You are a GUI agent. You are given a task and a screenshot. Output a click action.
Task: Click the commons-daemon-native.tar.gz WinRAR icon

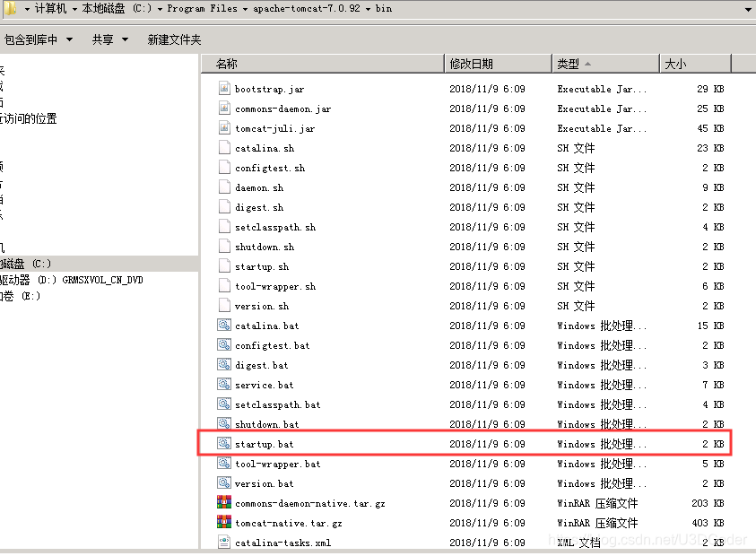224,502
